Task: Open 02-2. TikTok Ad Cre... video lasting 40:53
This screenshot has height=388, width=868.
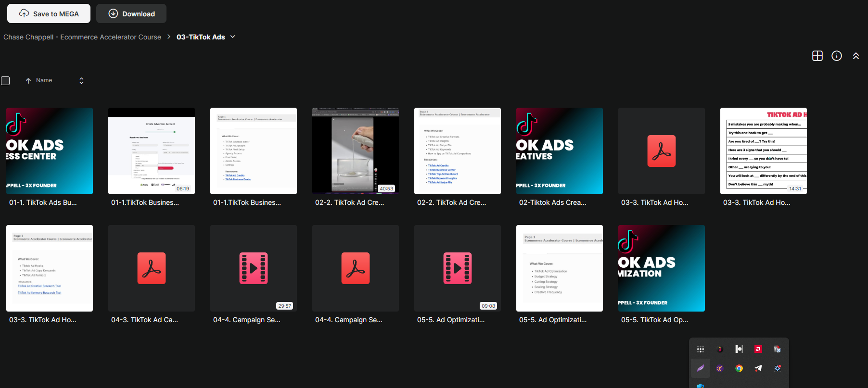Action: point(356,151)
